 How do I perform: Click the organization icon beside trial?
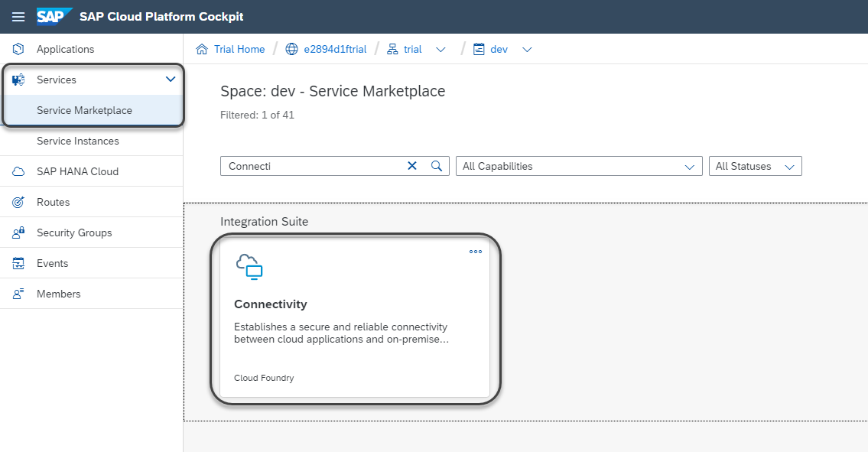click(x=392, y=49)
